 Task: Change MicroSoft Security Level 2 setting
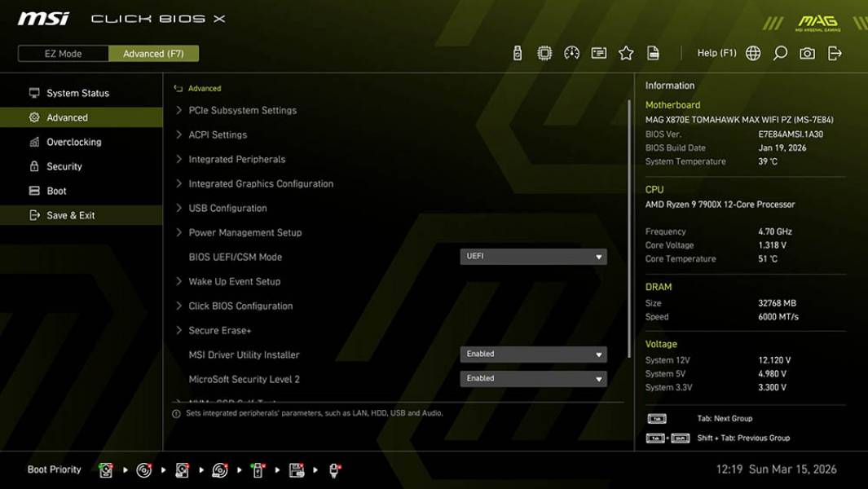pos(534,378)
